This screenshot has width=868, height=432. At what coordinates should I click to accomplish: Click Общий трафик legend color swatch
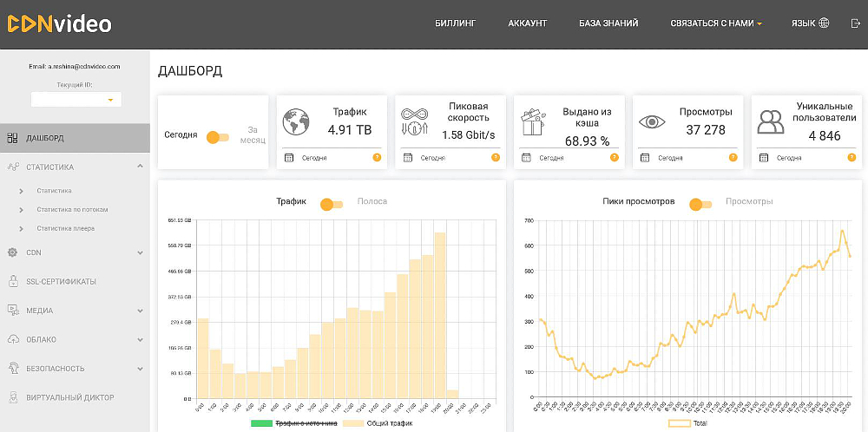(x=353, y=423)
